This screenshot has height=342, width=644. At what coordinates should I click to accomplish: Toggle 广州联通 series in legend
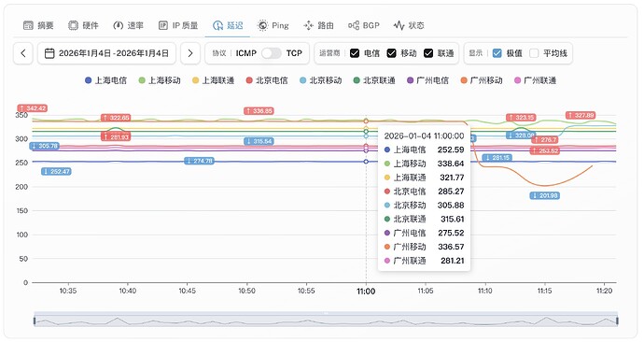(536, 80)
